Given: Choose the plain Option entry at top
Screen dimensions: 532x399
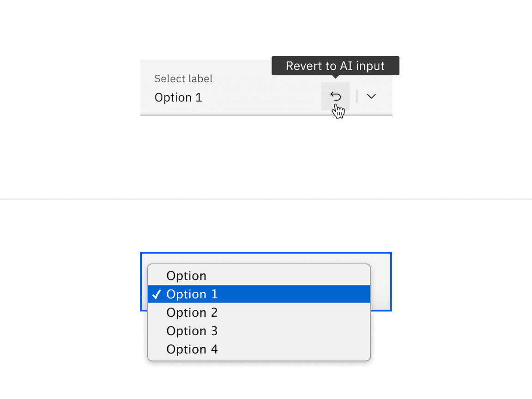Looking at the screenshot, I should tap(186, 275).
